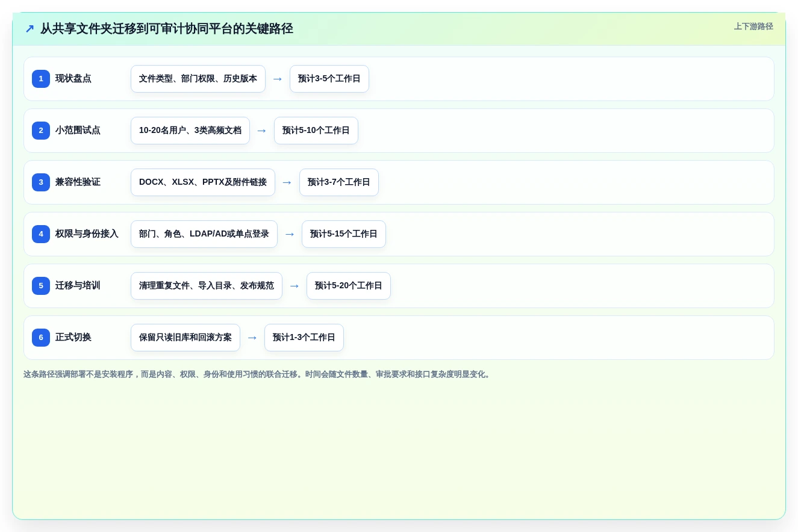Viewport: 798px width, 532px height.
Task: Click the 10-20名用户、3类高频文档 box
Action: tap(190, 131)
